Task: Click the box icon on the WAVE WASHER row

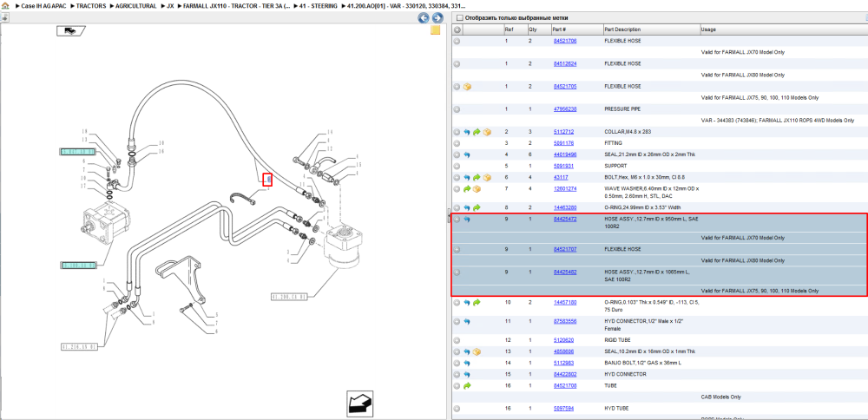Action: (477, 188)
